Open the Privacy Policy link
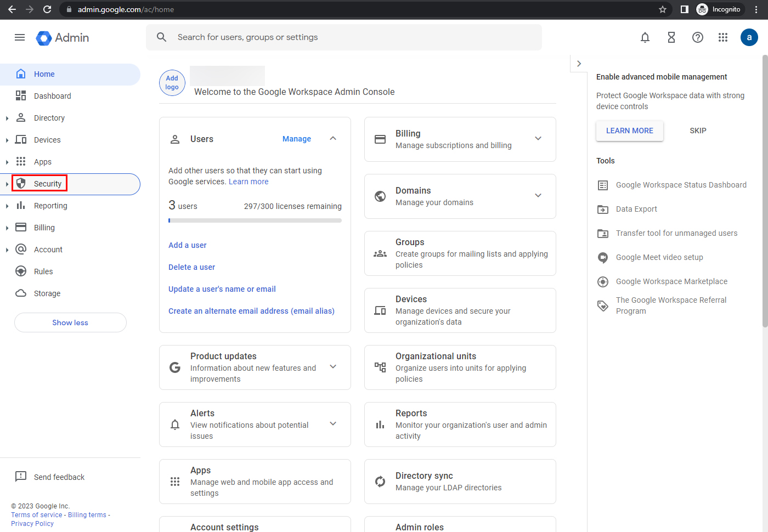The height and width of the screenshot is (532, 768). (32, 524)
